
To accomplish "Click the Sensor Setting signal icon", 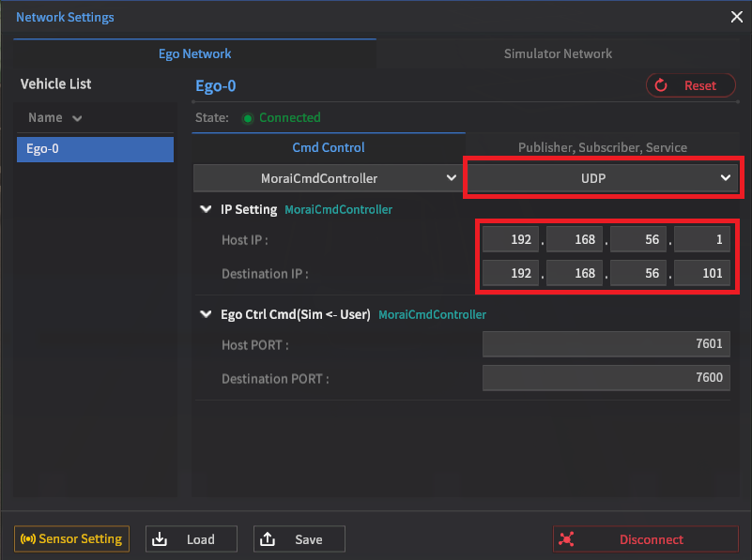I will click(28, 539).
